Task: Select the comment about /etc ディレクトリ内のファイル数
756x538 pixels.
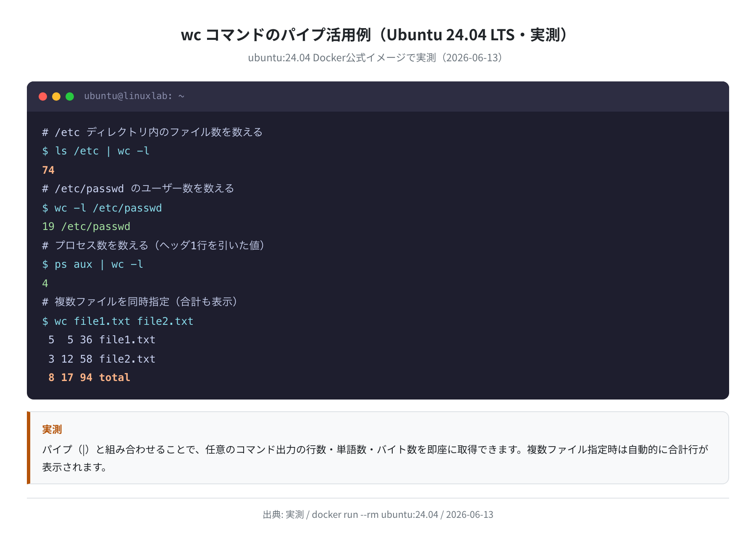Action: (x=152, y=132)
